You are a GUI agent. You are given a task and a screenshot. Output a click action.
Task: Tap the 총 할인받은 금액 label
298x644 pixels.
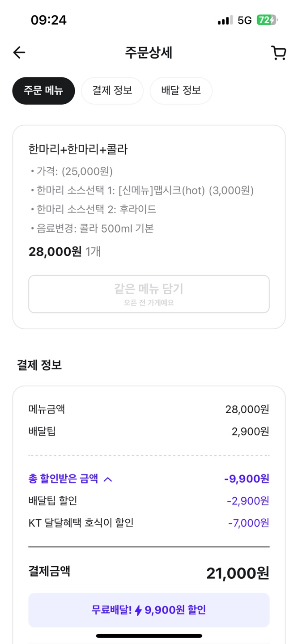pos(63,479)
